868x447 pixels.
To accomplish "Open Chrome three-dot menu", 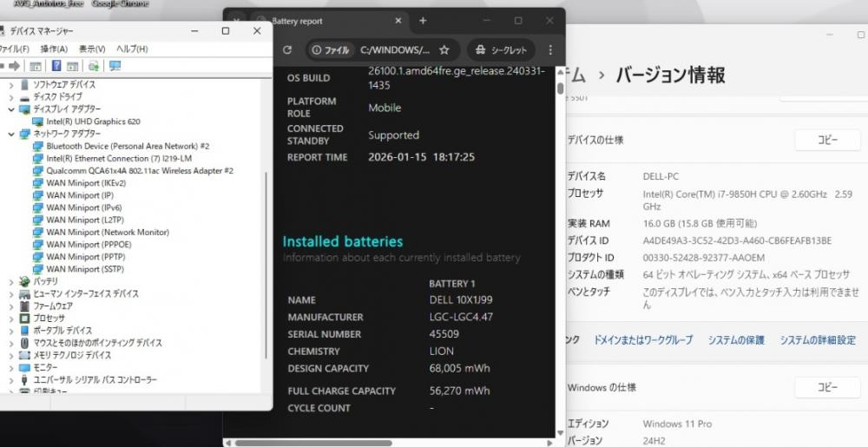I will pyautogui.click(x=550, y=49).
